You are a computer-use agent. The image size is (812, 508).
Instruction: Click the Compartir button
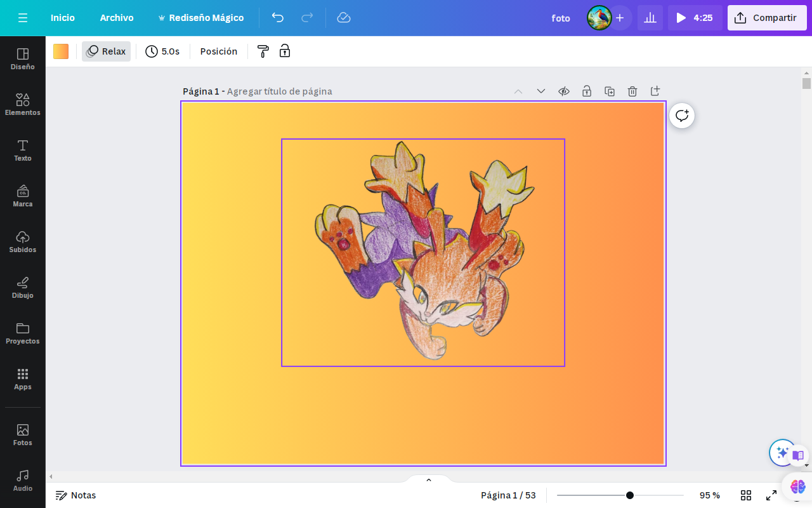pos(767,18)
